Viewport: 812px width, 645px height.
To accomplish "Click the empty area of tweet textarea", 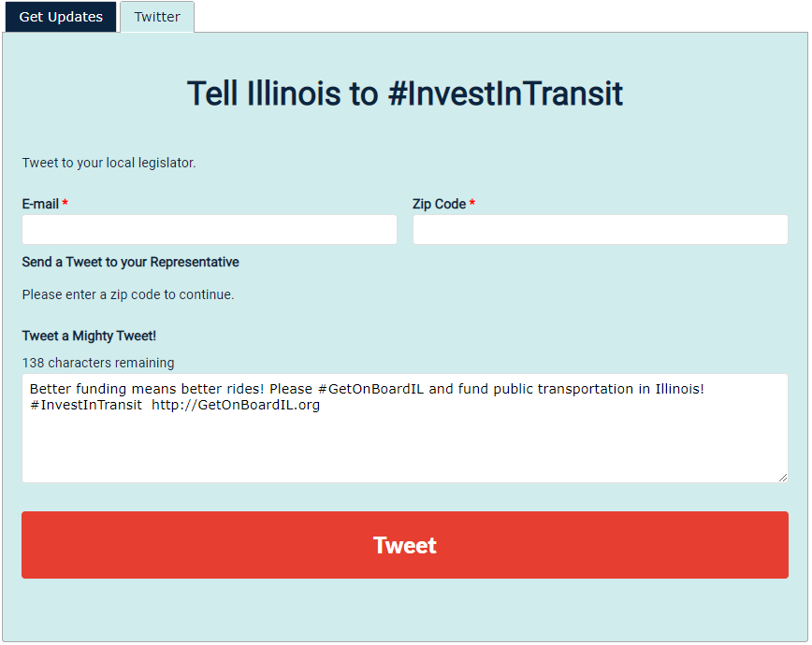I will click(404, 449).
